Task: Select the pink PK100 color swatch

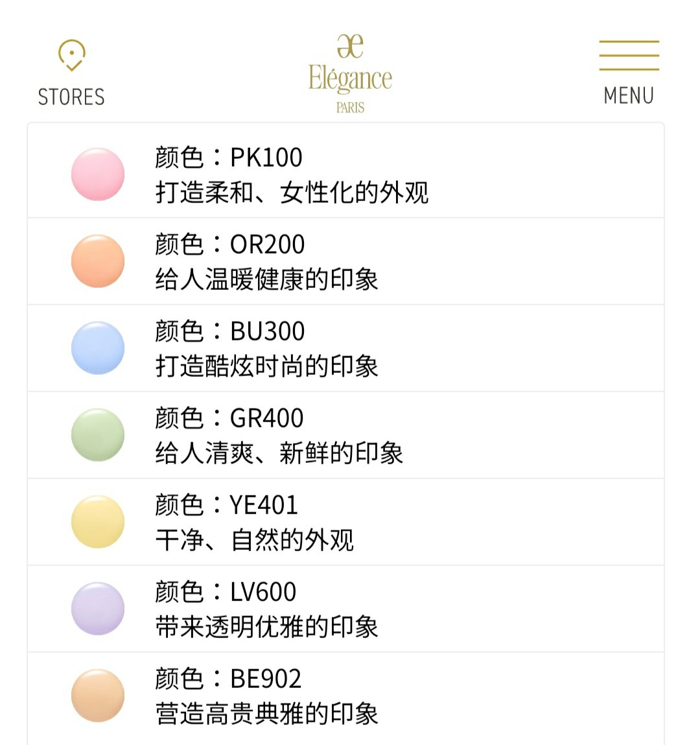Action: point(98,174)
